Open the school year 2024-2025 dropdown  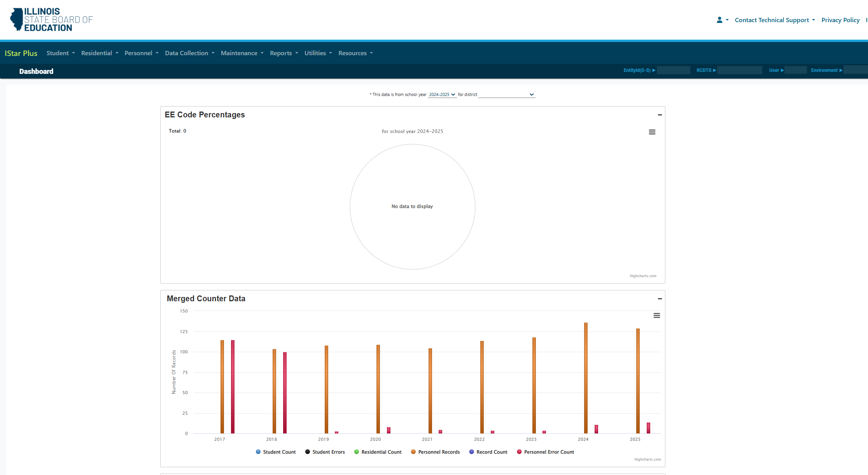(442, 94)
